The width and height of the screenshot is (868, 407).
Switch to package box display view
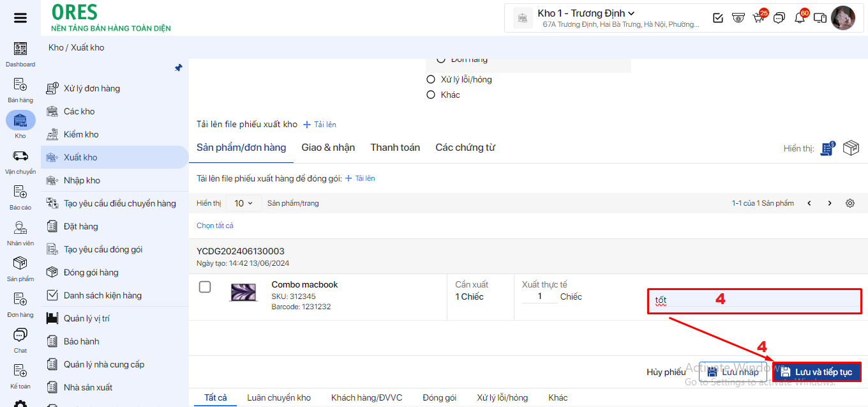pyautogui.click(x=851, y=148)
